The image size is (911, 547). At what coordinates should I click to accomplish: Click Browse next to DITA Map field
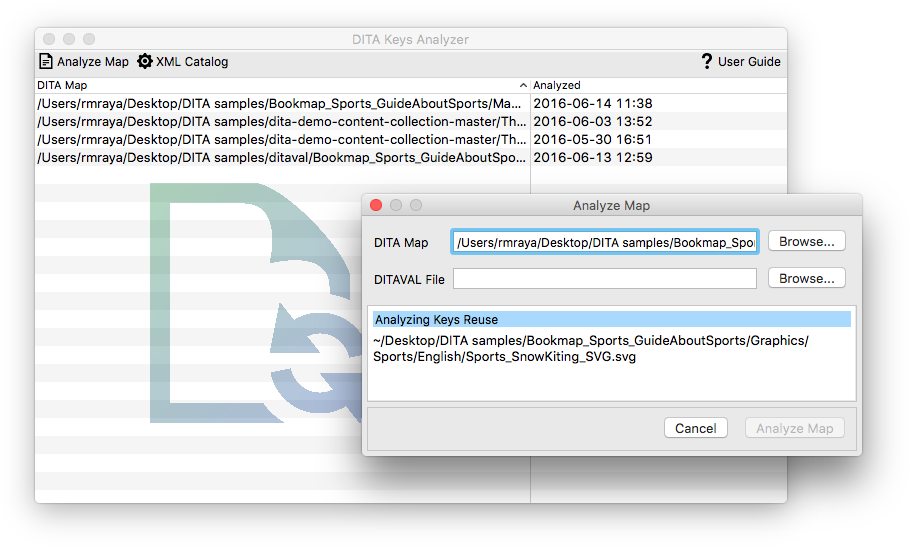[806, 241]
